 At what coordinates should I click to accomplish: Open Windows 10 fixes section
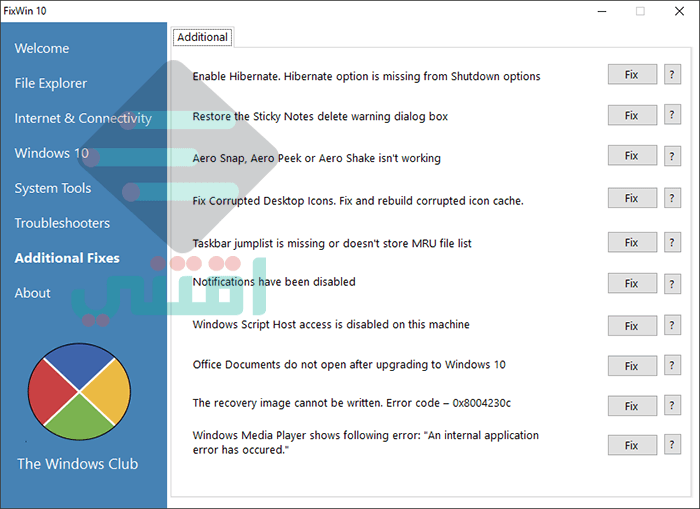(52, 153)
